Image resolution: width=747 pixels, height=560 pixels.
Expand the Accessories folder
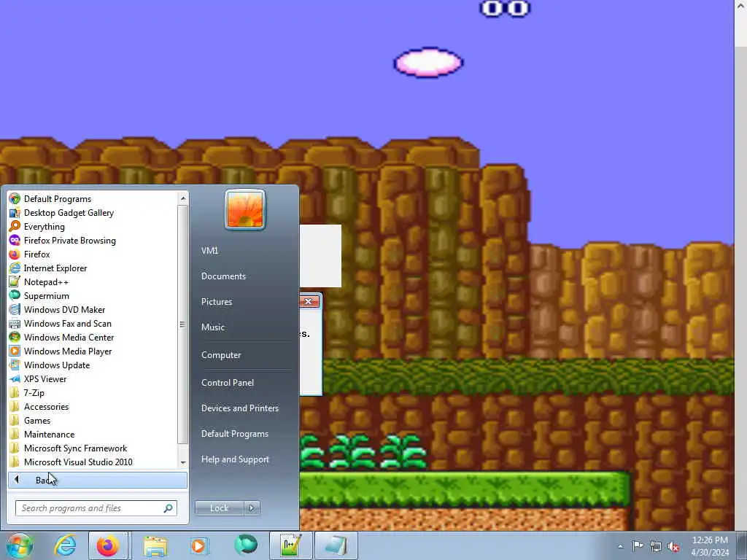pos(46,407)
